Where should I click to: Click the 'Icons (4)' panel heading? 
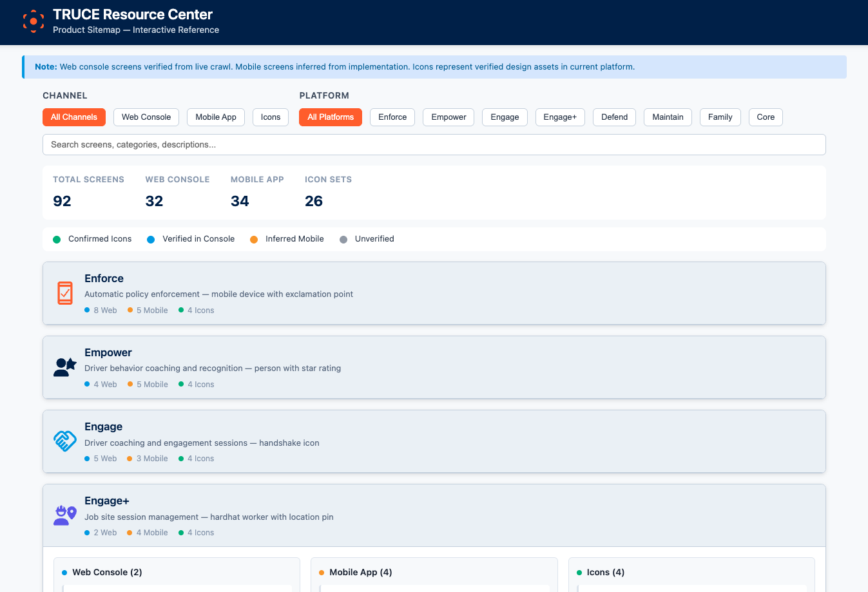606,572
